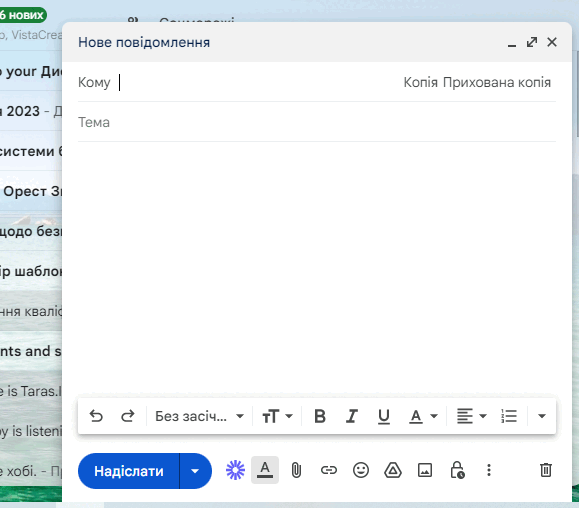Open the inbox email ending 'хобі.'
Screen dimensions: 579x508
point(31,471)
